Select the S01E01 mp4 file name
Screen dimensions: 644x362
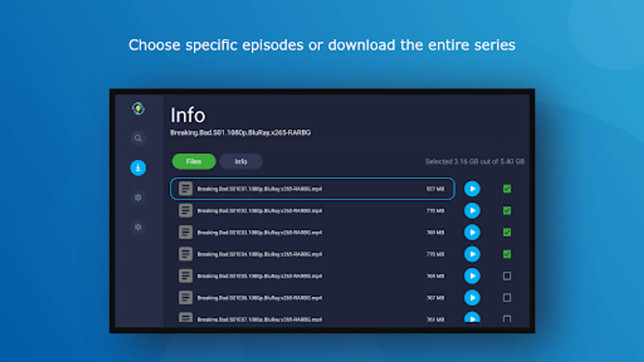point(260,189)
